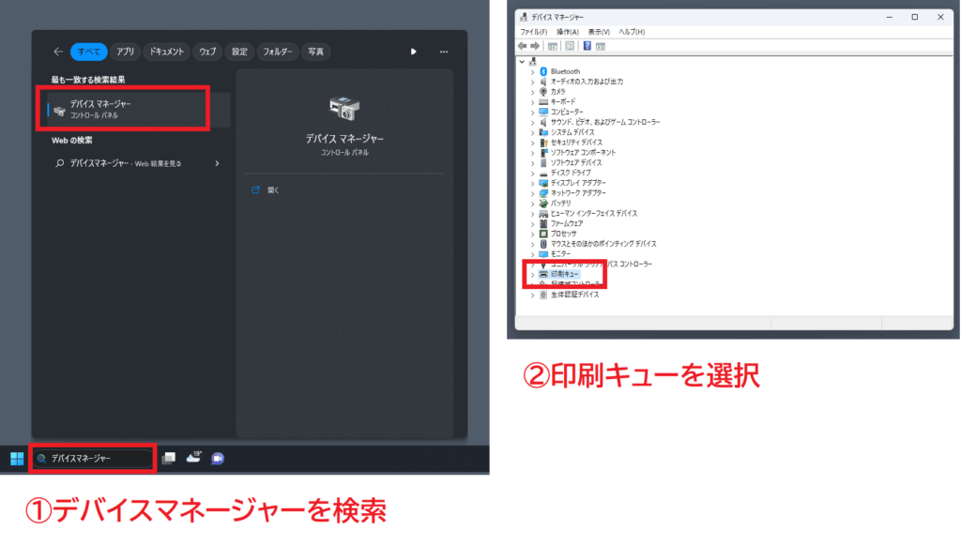Open the ヘルプ(H) menu
961x560 pixels.
click(632, 32)
